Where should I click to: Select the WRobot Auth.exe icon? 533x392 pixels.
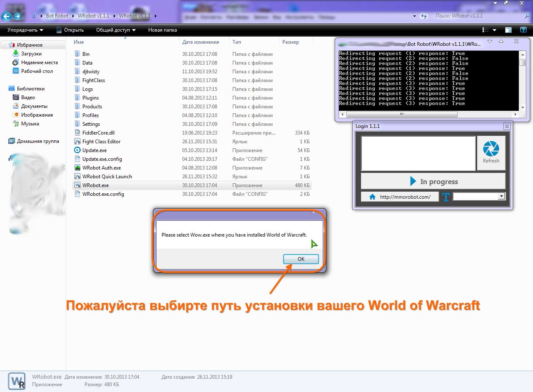click(x=77, y=167)
